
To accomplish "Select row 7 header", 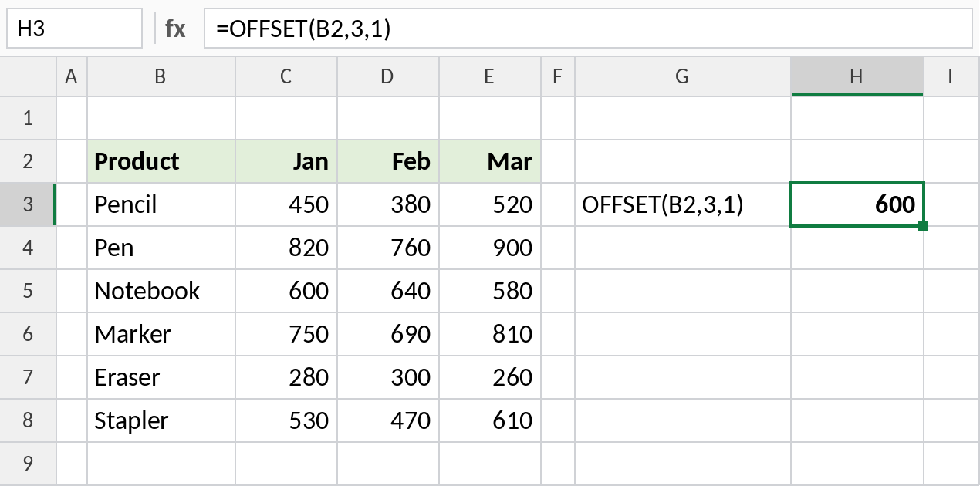I will (x=29, y=377).
